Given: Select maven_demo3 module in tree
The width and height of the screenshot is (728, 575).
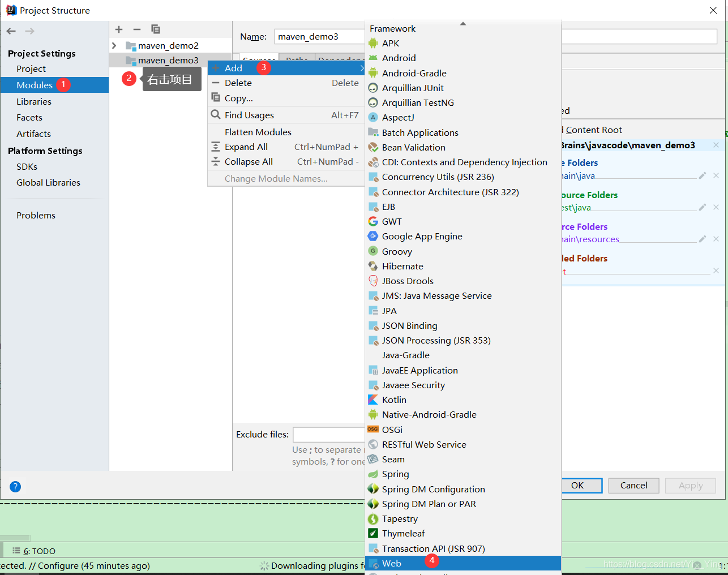Looking at the screenshot, I should 168,60.
